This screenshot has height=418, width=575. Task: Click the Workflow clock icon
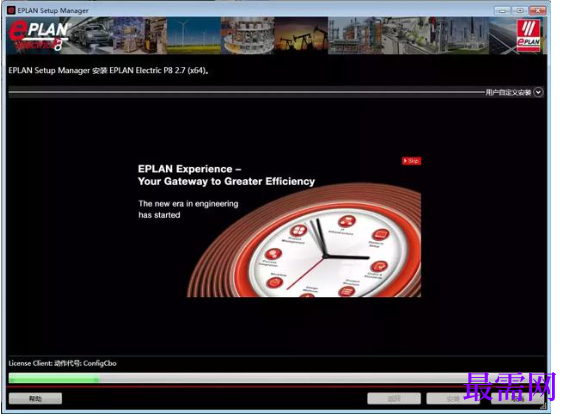[275, 282]
